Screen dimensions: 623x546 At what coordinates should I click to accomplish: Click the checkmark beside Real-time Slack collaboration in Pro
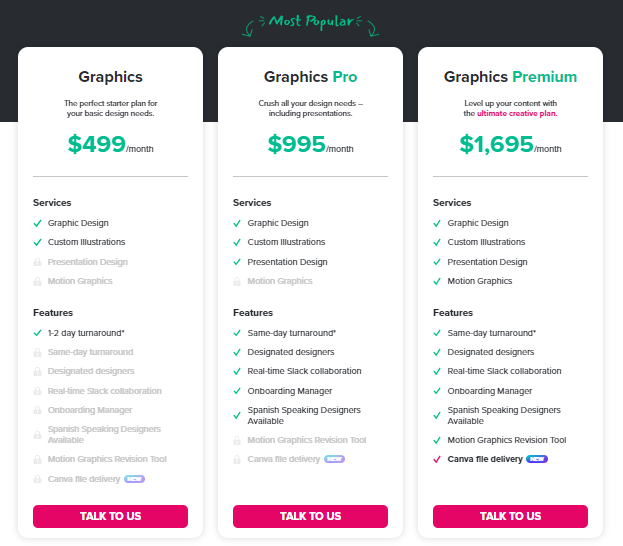pyautogui.click(x=237, y=371)
